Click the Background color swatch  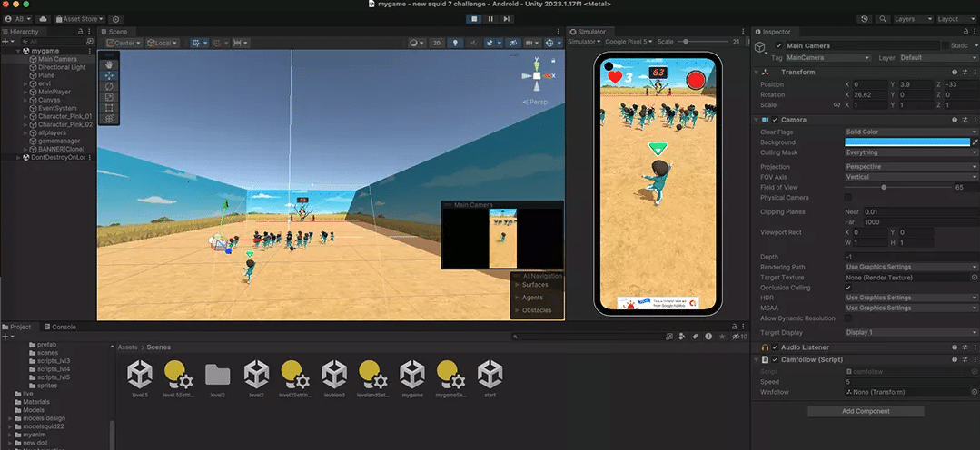click(906, 142)
